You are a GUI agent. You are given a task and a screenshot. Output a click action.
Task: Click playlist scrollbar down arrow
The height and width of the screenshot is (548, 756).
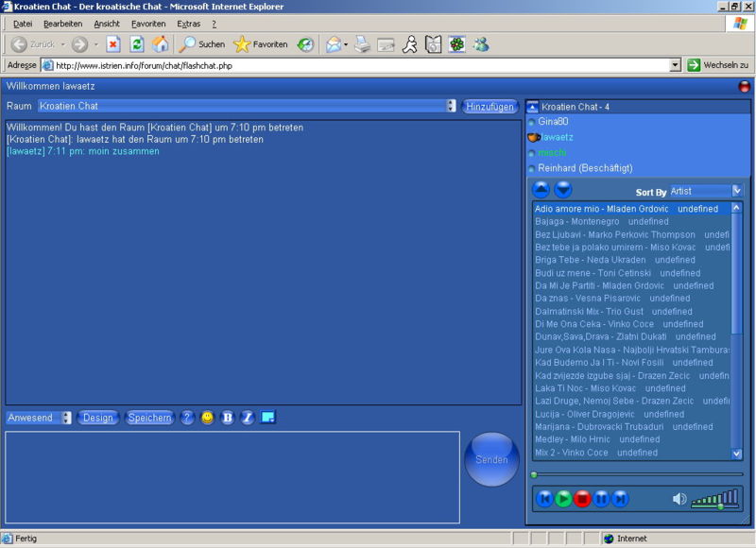736,454
